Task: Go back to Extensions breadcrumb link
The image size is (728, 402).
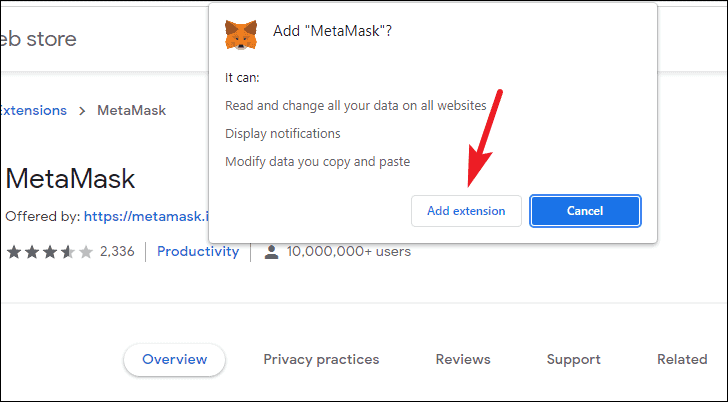Action: [33, 110]
